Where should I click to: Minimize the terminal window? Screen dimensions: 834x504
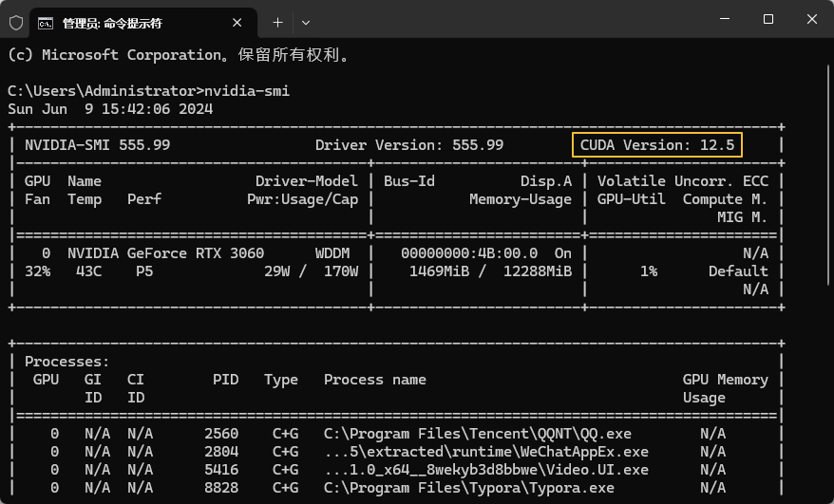[x=724, y=20]
